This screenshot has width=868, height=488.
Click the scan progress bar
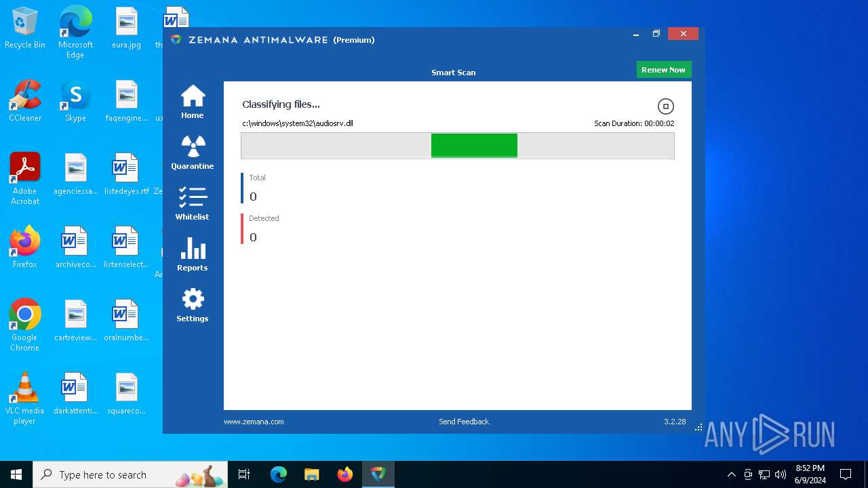(458, 146)
